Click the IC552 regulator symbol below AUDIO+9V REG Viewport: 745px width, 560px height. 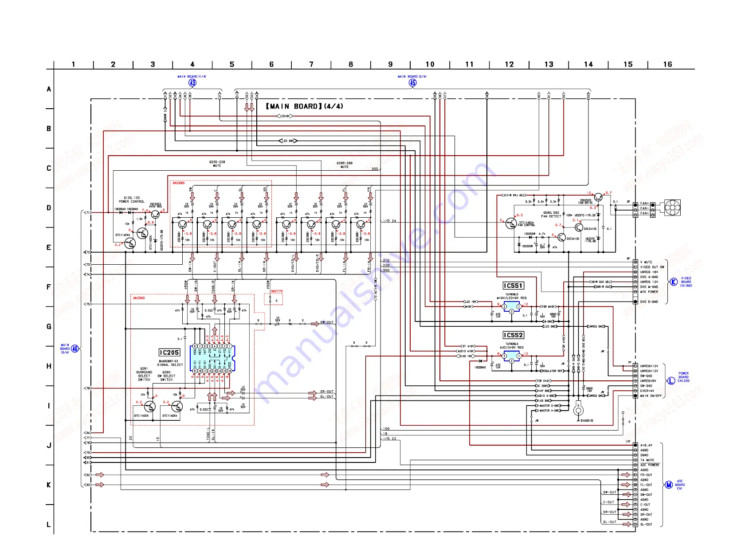tap(511, 356)
